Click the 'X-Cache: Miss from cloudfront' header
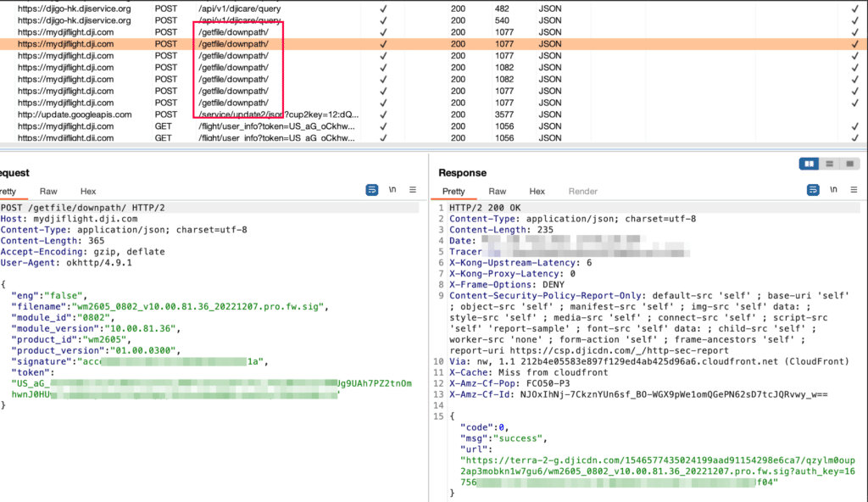Image resolution: width=868 pixels, height=502 pixels. point(529,372)
